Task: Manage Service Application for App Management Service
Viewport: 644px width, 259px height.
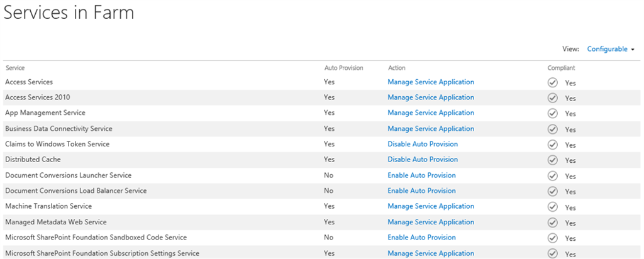Action: [x=431, y=113]
